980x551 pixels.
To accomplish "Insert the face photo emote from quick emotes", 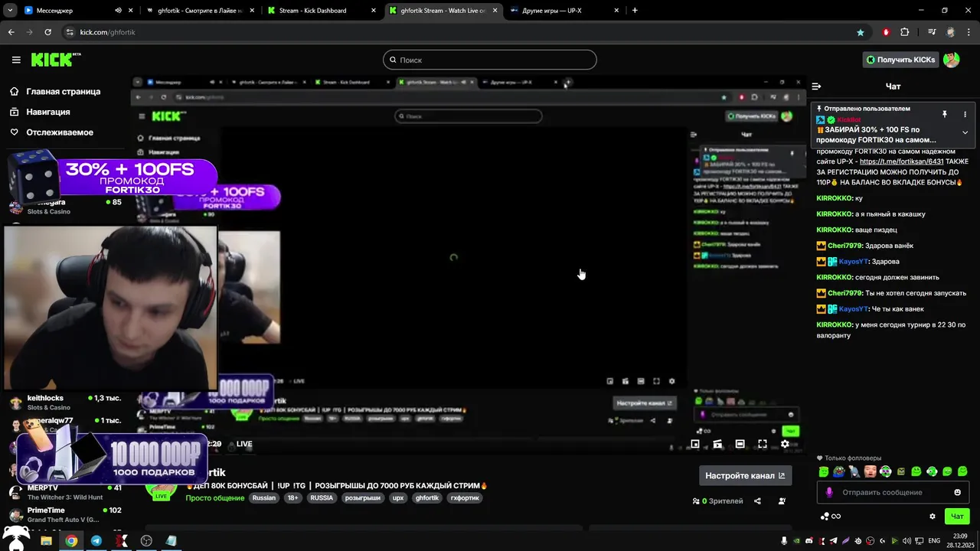I will point(871,471).
